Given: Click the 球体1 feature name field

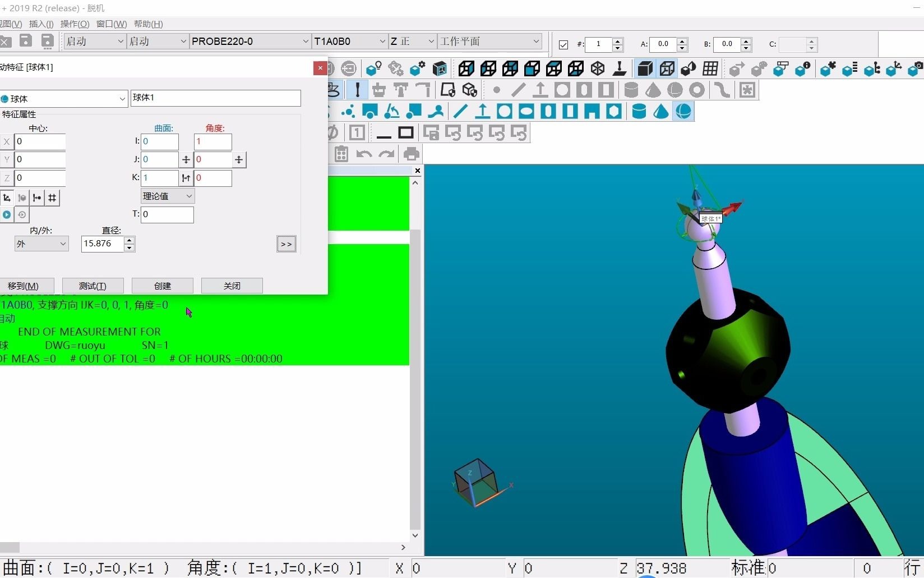Looking at the screenshot, I should tap(216, 98).
